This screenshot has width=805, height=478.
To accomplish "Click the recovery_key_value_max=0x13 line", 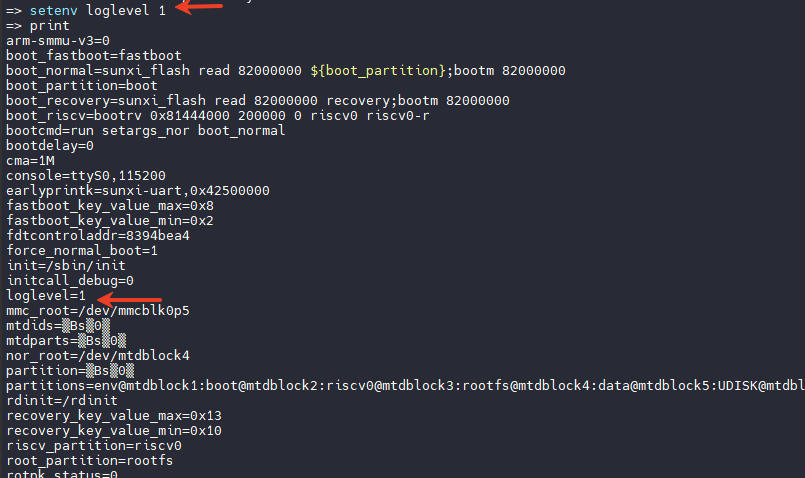I will [x=114, y=415].
